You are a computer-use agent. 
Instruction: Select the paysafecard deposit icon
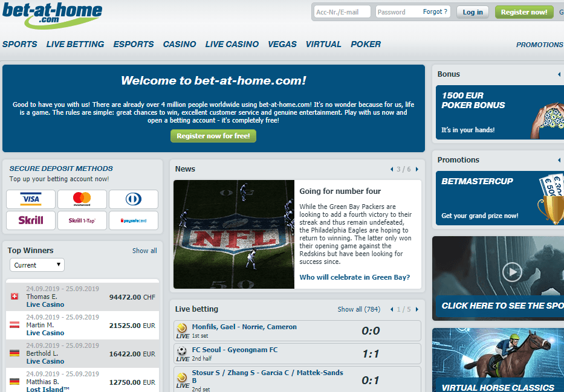coord(134,220)
